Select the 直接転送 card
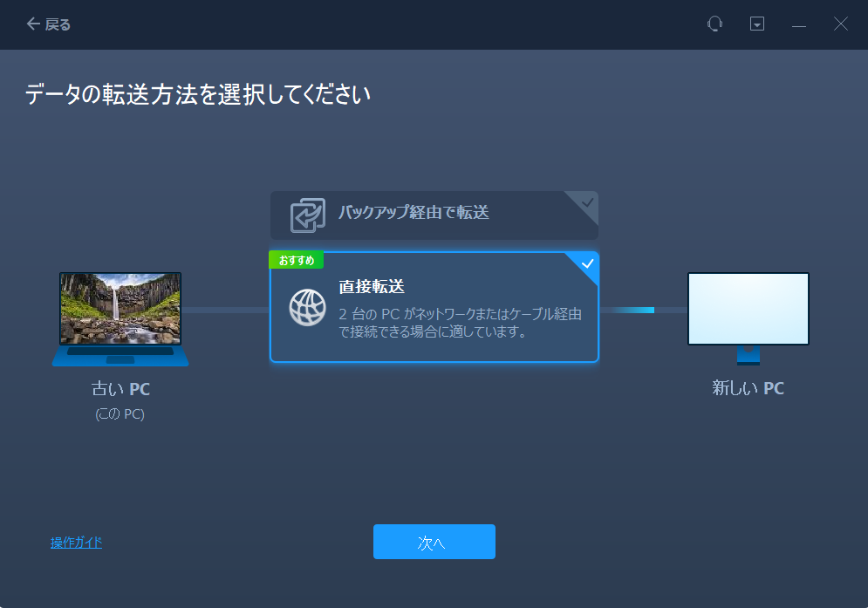Image resolution: width=868 pixels, height=608 pixels. 434,307
